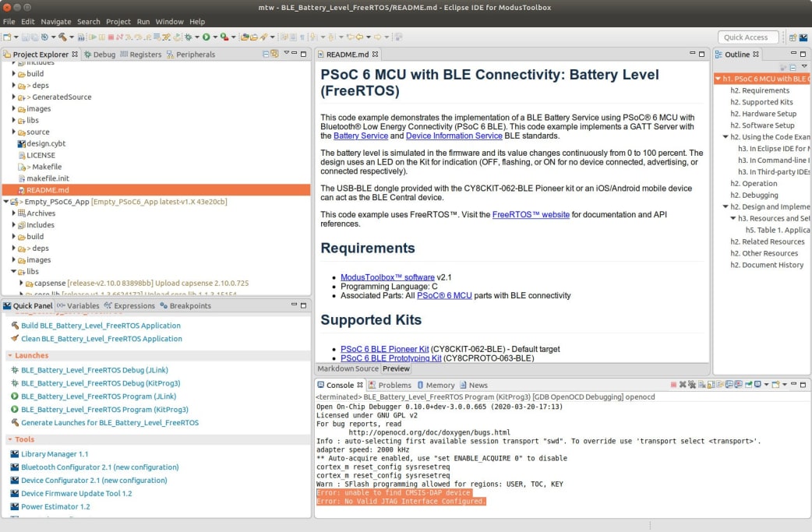Open Library Manager 1.1 tool
Viewport: 812px width, 532px height.
(x=55, y=454)
